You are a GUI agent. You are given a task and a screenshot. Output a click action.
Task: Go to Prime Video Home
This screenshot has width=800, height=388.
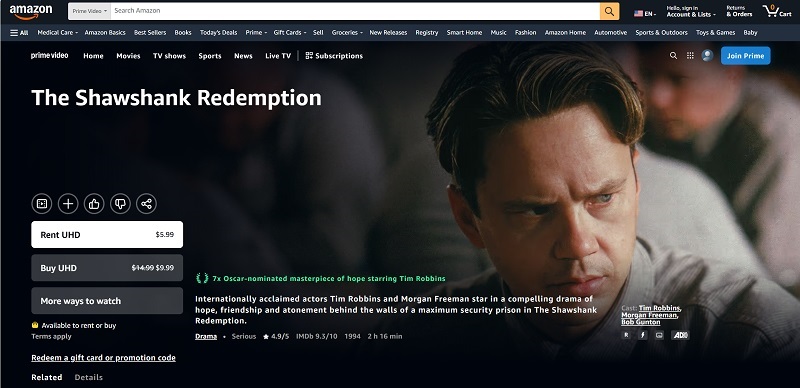(93, 56)
